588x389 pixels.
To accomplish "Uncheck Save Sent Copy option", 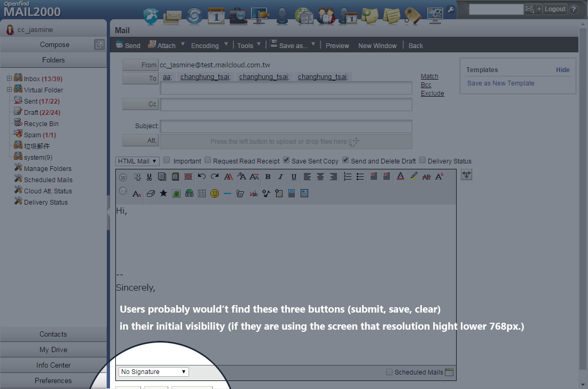I will click(x=286, y=160).
